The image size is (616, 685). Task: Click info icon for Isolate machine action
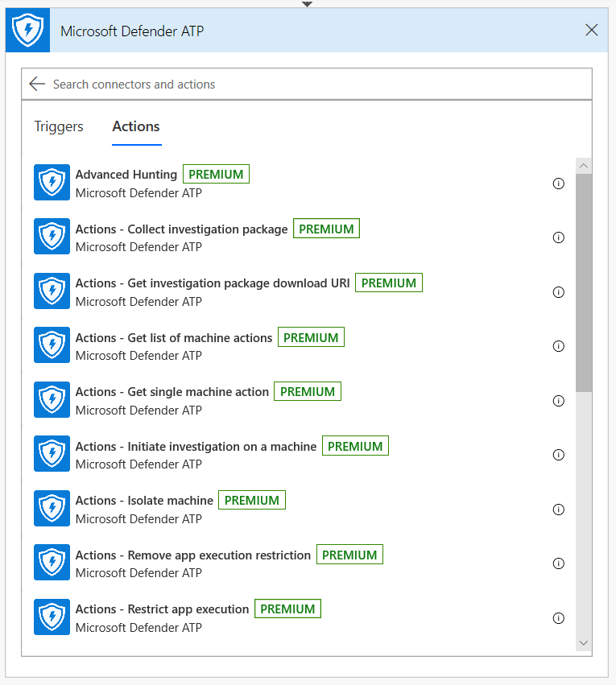coord(558,510)
